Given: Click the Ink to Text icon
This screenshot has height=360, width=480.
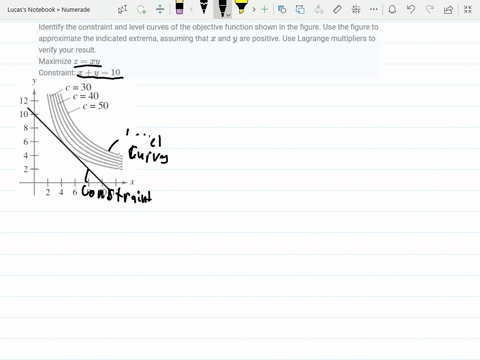Looking at the screenshot, I should pyautogui.click(x=319, y=9).
